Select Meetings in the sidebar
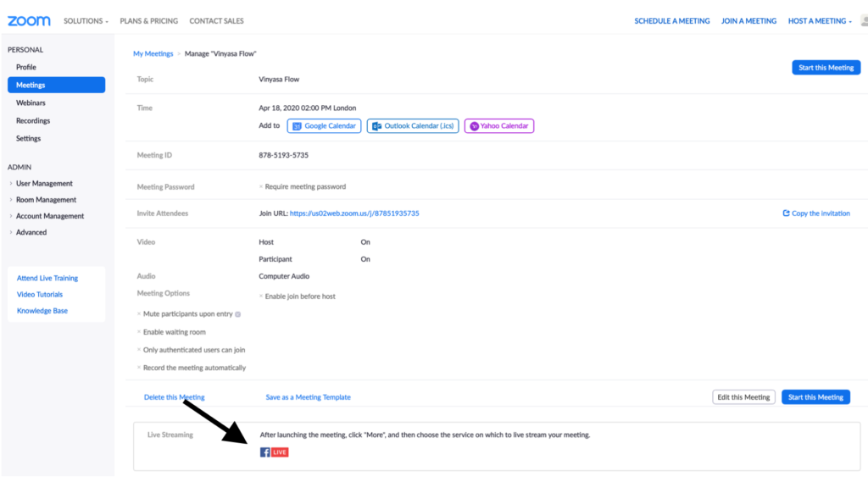The image size is (868, 482). (57, 85)
